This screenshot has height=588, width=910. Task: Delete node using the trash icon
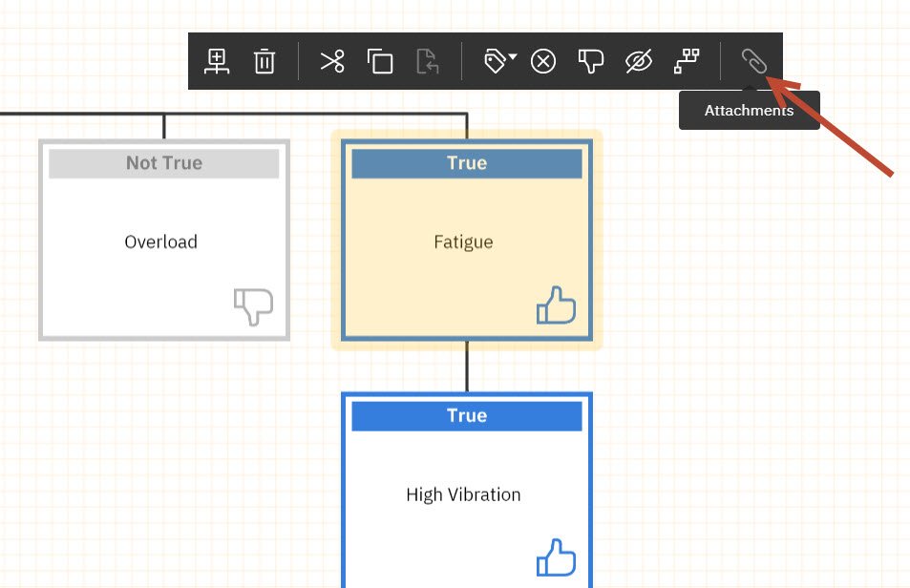coord(265,61)
